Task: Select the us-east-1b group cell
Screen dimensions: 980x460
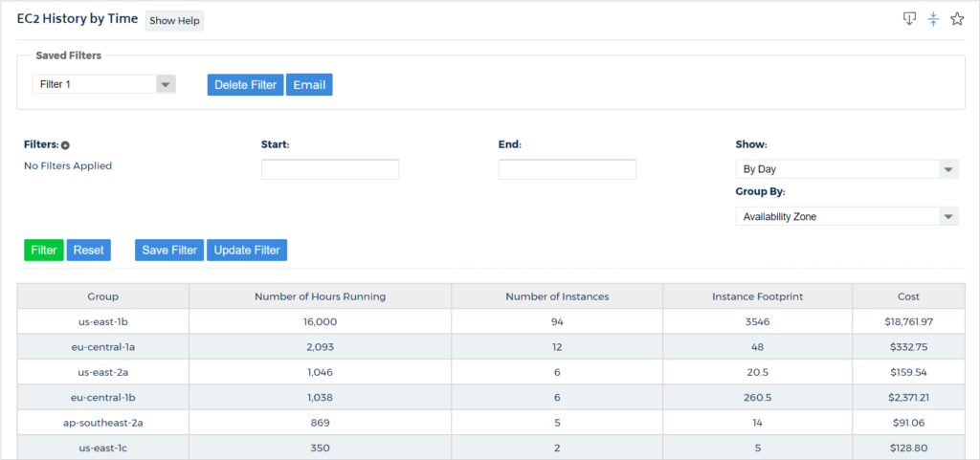Action: (103, 322)
